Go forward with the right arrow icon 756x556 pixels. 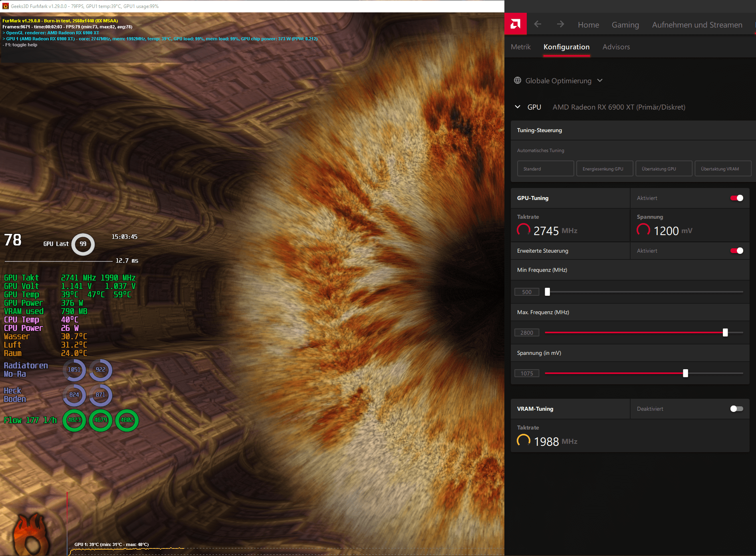click(x=561, y=24)
